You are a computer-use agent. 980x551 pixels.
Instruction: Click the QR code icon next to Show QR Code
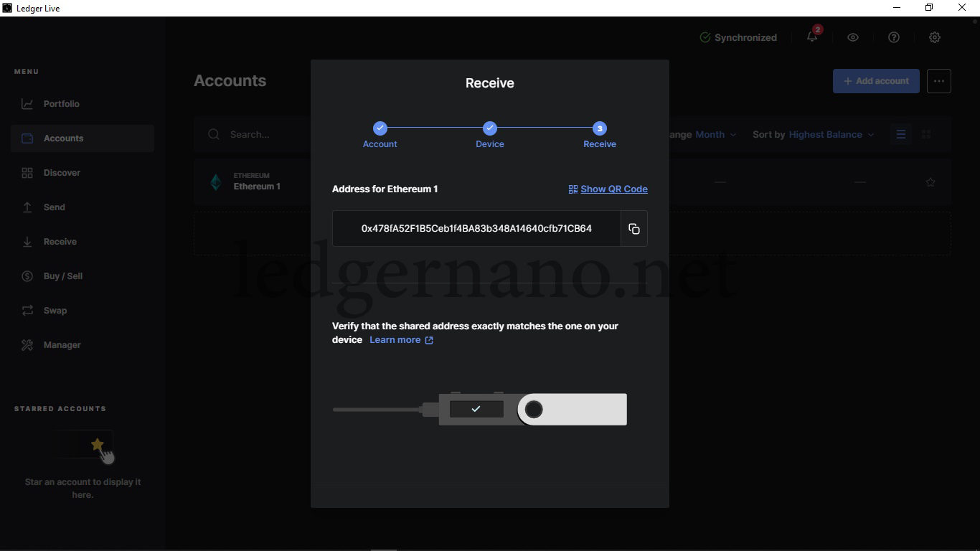pyautogui.click(x=573, y=189)
